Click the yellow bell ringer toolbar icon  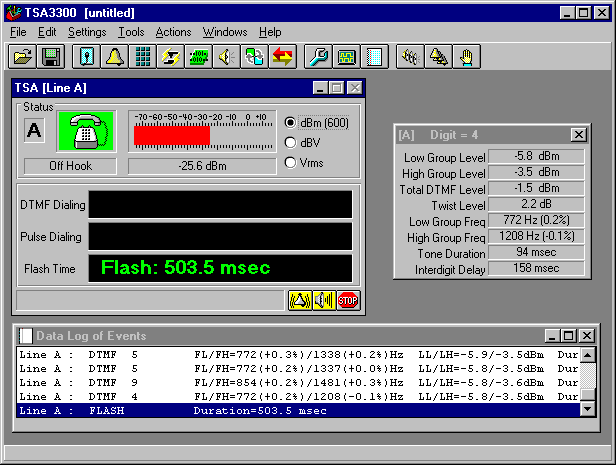click(114, 57)
